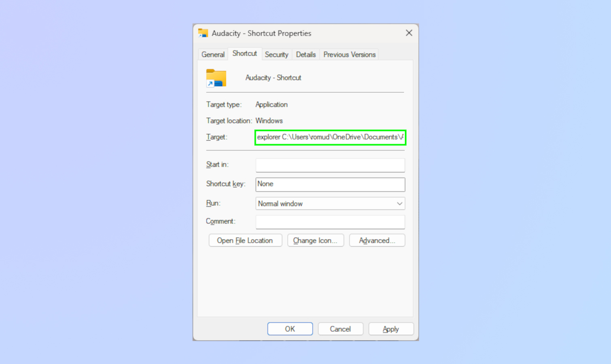Go to the Details tab

pos(306,55)
